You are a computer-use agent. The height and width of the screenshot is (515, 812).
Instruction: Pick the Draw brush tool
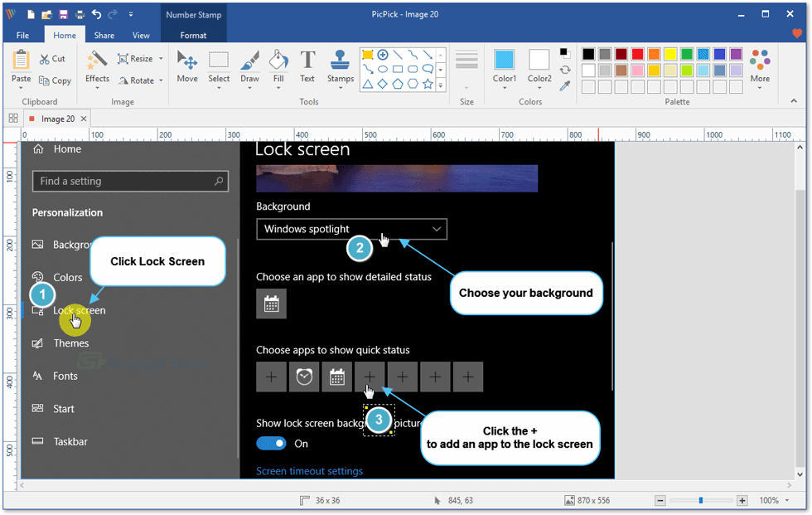[249, 66]
